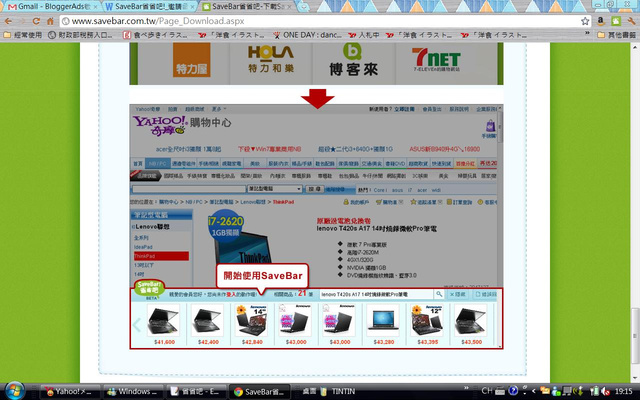Open the $43,500 laptop thumbnail
The height and width of the screenshot is (400, 640).
(471, 320)
